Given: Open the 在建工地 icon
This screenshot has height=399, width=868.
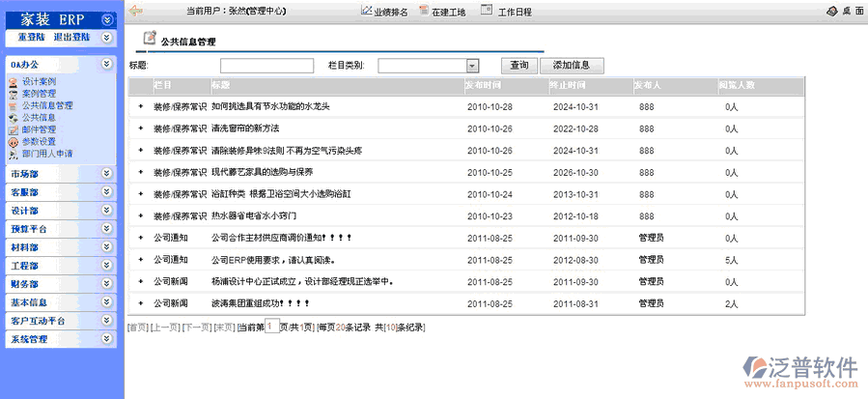Looking at the screenshot, I should [x=424, y=10].
